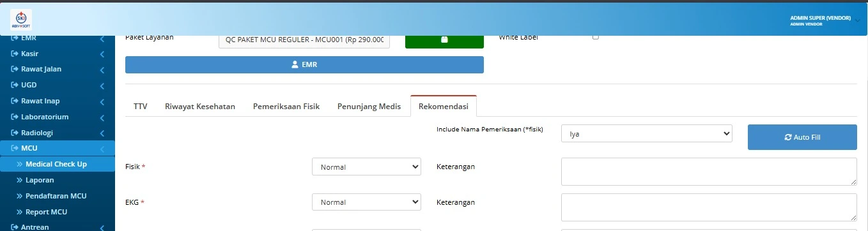Click the Kasir sidebar arrow icon
The height and width of the screenshot is (231, 868).
15,54
